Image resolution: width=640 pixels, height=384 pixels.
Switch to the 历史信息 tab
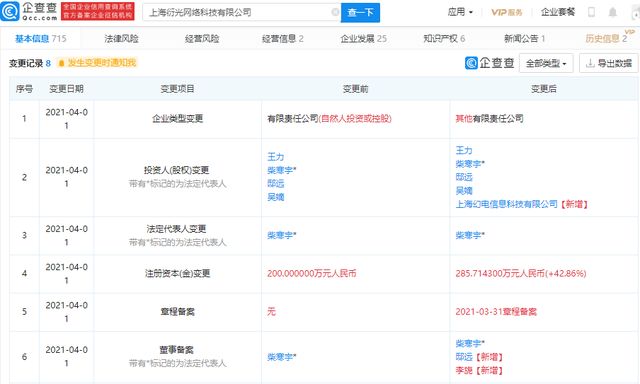point(606,39)
